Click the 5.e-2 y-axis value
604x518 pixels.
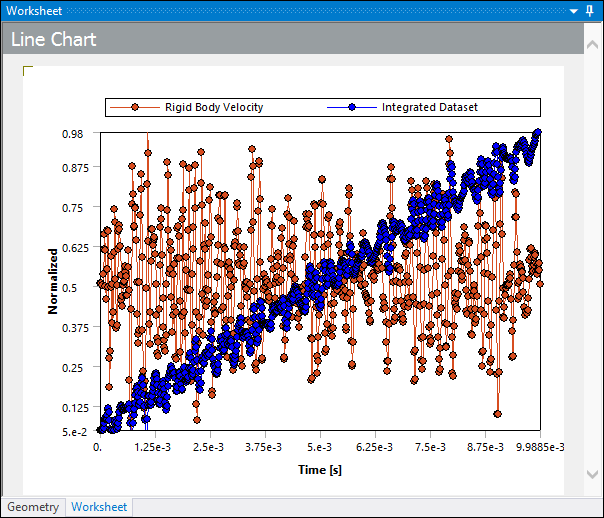pos(74,432)
